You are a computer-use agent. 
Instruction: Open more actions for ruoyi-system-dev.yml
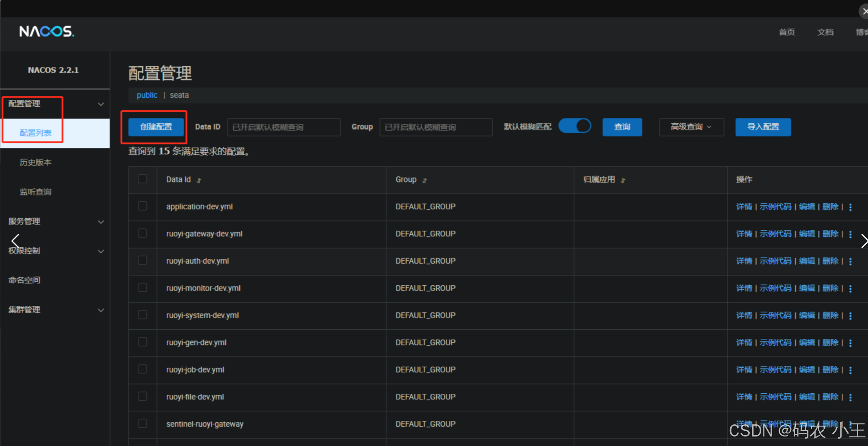coord(850,316)
